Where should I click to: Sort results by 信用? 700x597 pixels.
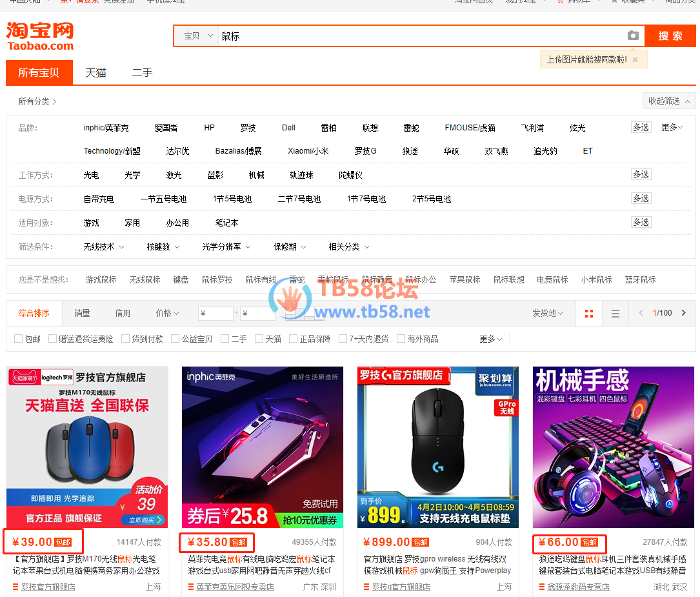tap(123, 314)
